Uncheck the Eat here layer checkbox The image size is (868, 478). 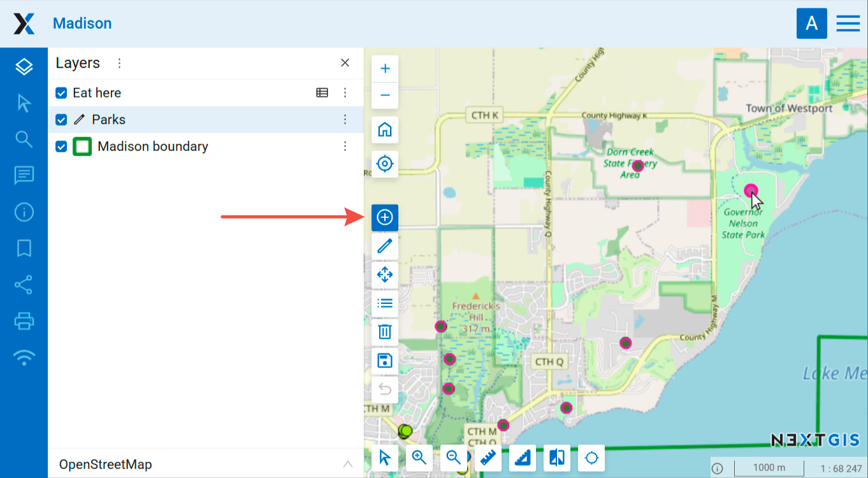(61, 93)
